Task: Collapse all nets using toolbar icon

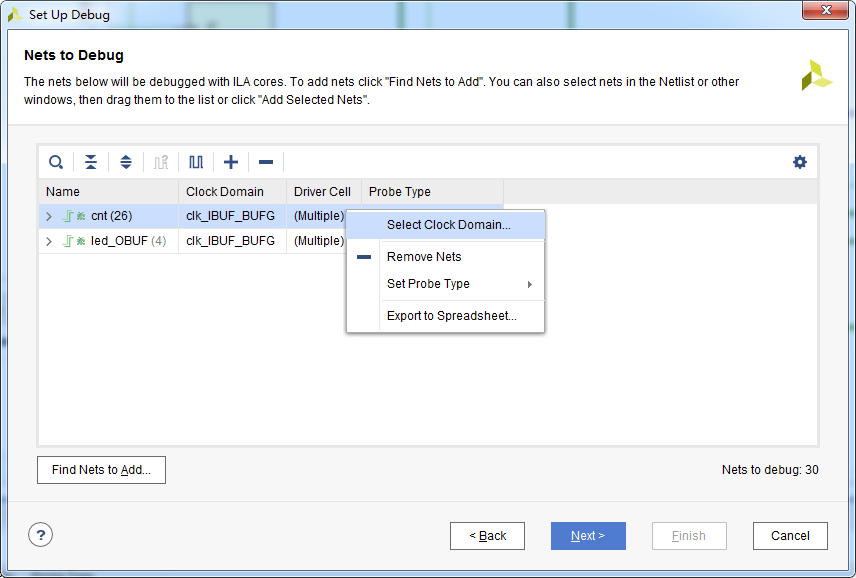Action: click(91, 162)
